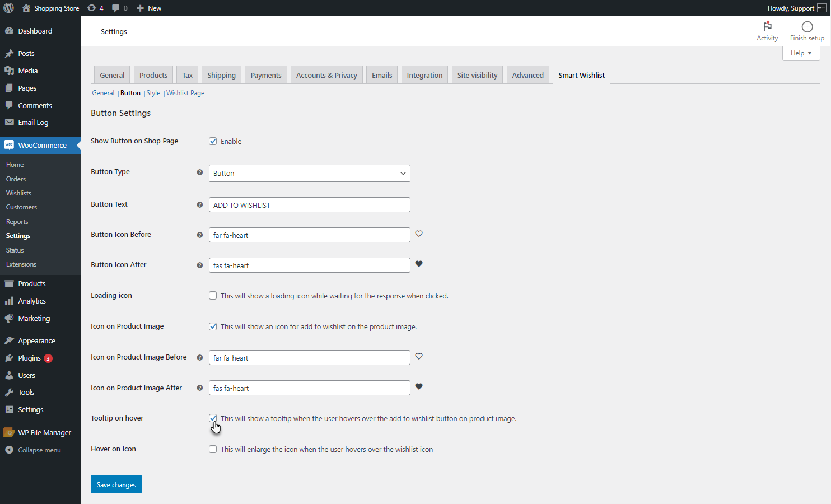Click the Media icon in sidebar

9,71
